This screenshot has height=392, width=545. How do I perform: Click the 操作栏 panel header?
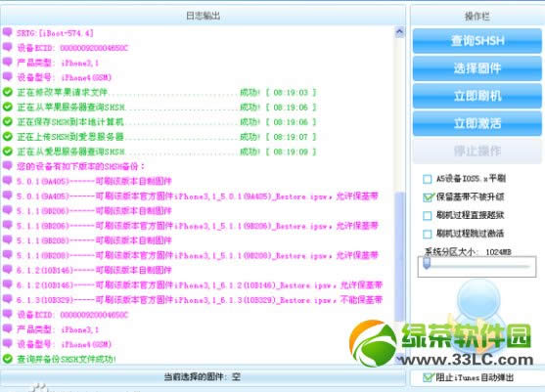tap(477, 16)
